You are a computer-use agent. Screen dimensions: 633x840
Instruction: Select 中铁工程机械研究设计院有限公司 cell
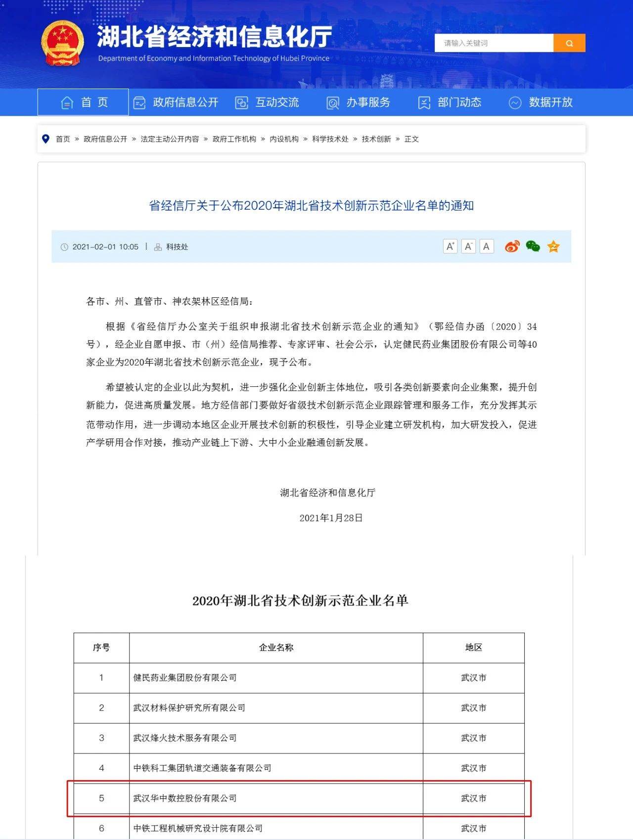click(276, 827)
